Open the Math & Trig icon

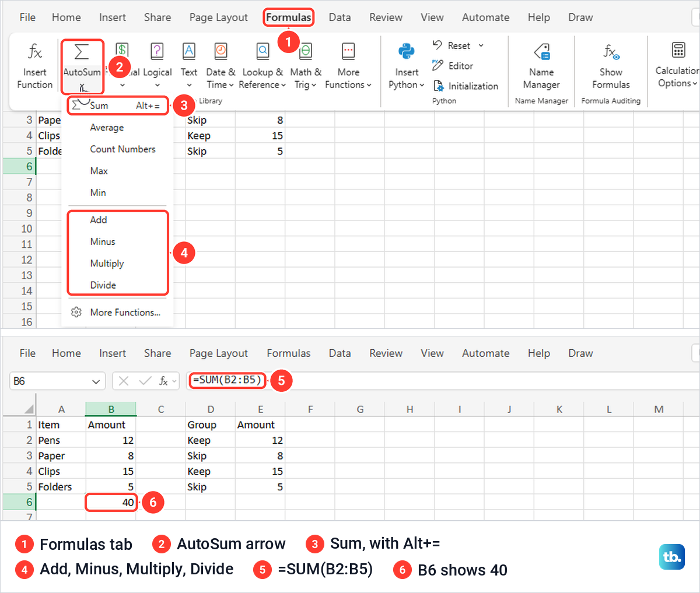305,51
